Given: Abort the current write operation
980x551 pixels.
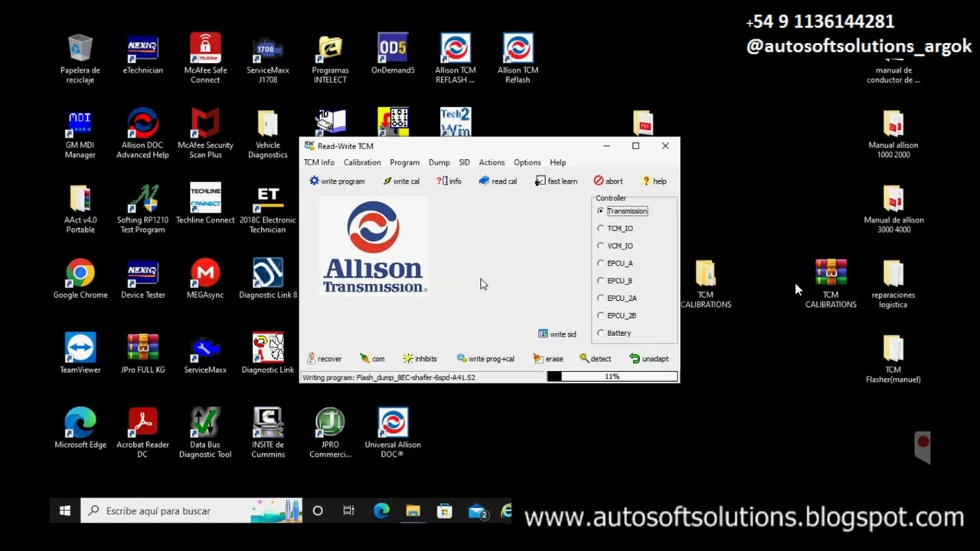Looking at the screenshot, I should 608,181.
